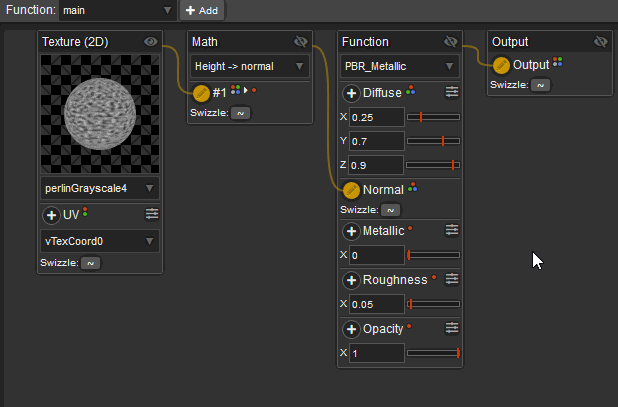Open sliders settings icon for Diffuse

[x=452, y=92]
